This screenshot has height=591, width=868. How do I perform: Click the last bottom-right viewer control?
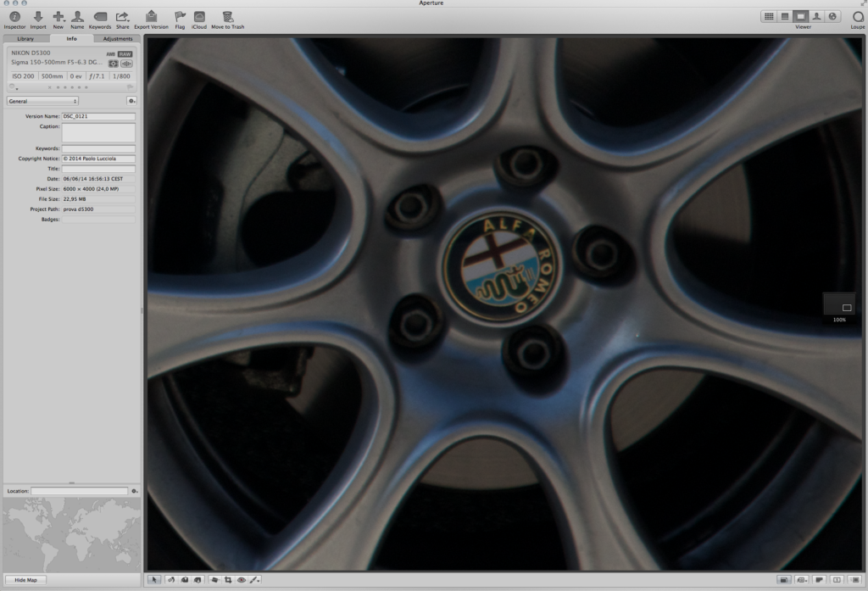click(855, 580)
